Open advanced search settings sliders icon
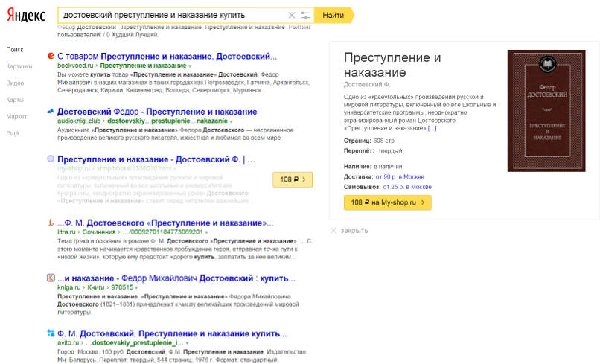This screenshot has height=364, width=600. click(305, 15)
